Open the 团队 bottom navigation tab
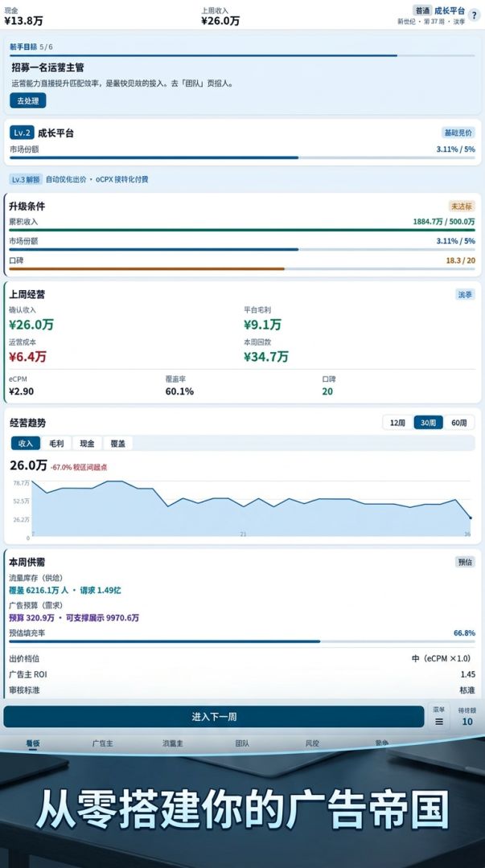 pos(242,743)
